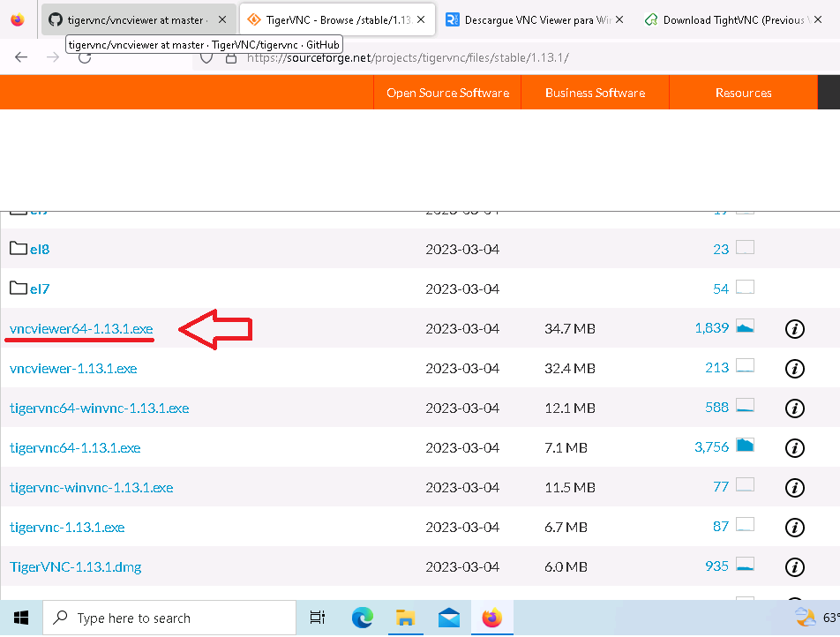View info icon for tigervnc64-1.13.1.exe
840x637 pixels.
pos(794,448)
